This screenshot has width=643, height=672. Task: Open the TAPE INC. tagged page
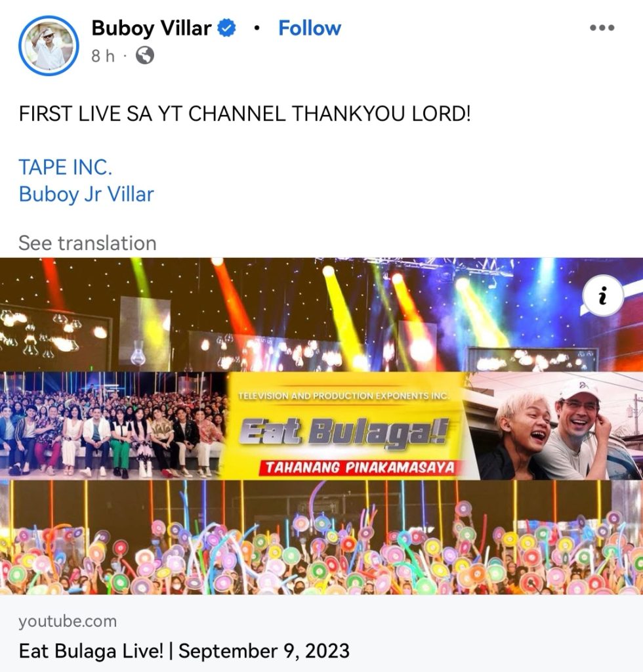(65, 167)
